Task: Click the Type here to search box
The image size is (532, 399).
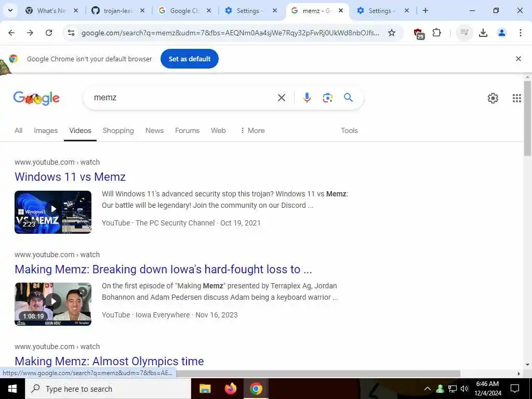Action: (108, 389)
